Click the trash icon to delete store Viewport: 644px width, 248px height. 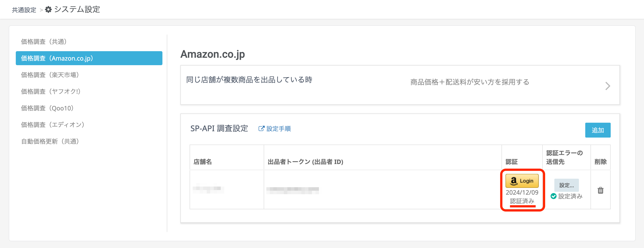(600, 190)
